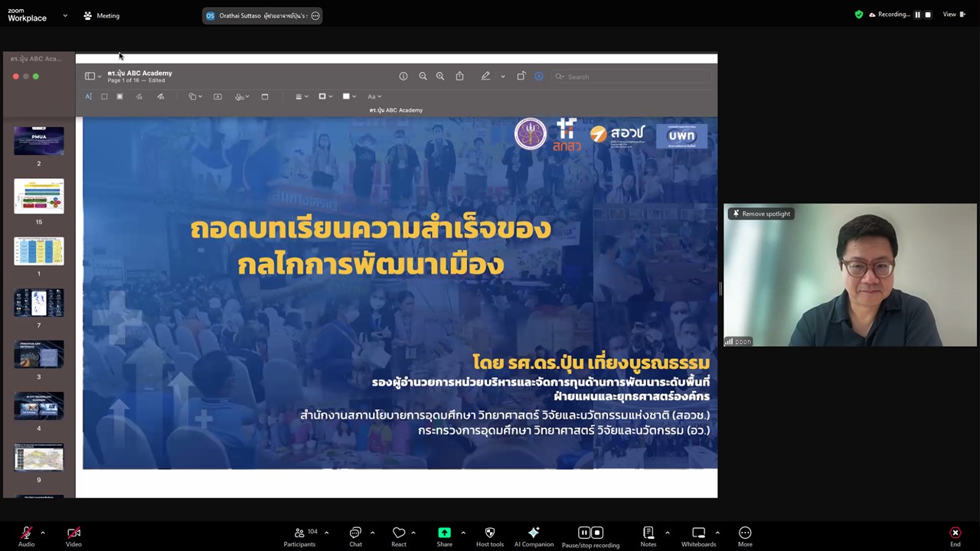Screen dimensions: 980x551
Task: Select the text selection tool
Action: click(88, 96)
